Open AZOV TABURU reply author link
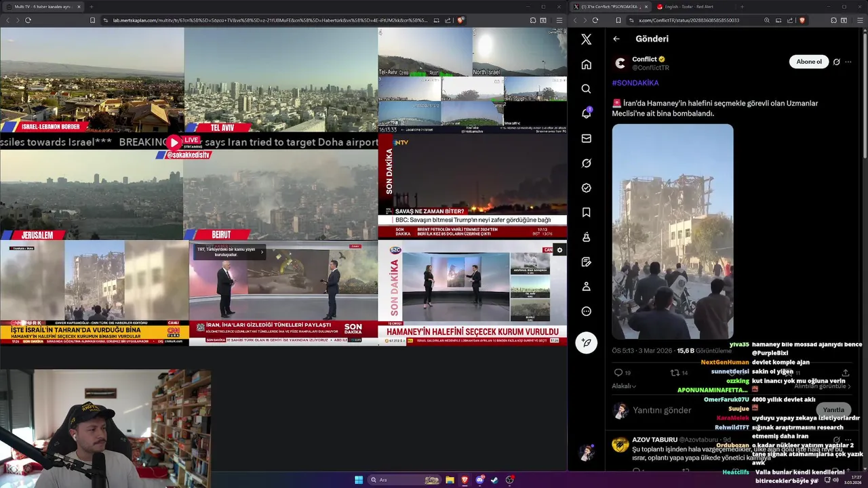868x488 pixels. [x=654, y=440]
